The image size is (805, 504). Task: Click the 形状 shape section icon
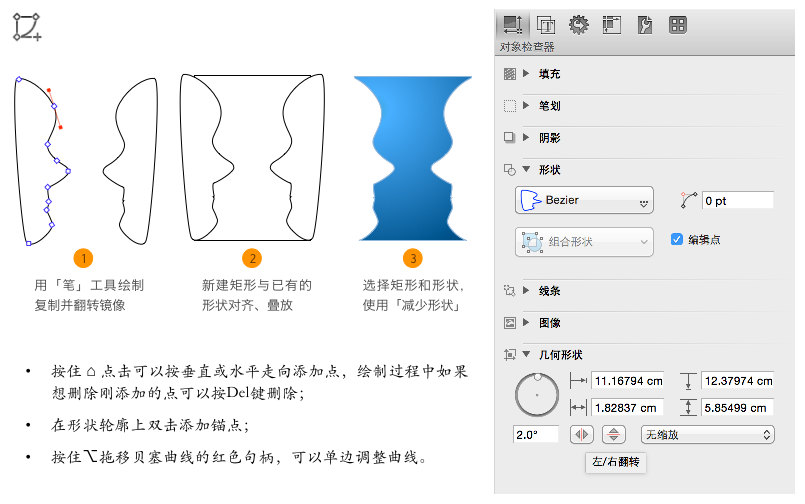point(509,170)
